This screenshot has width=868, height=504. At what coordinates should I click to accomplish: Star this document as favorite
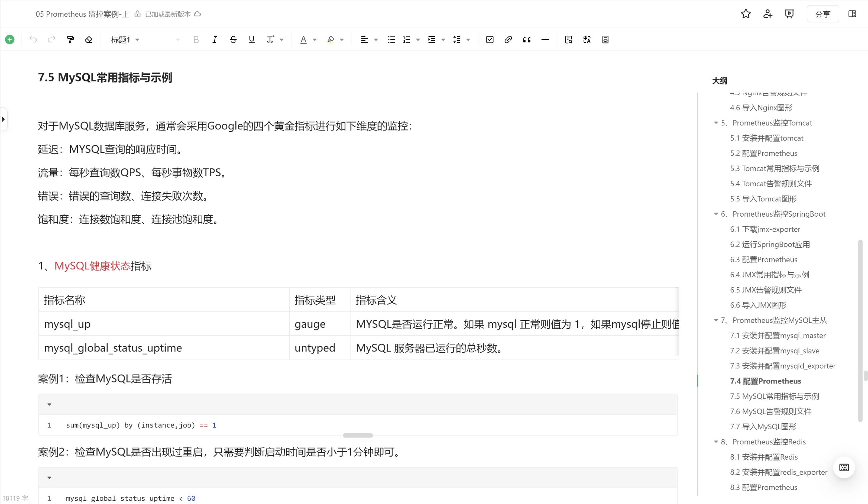745,13
